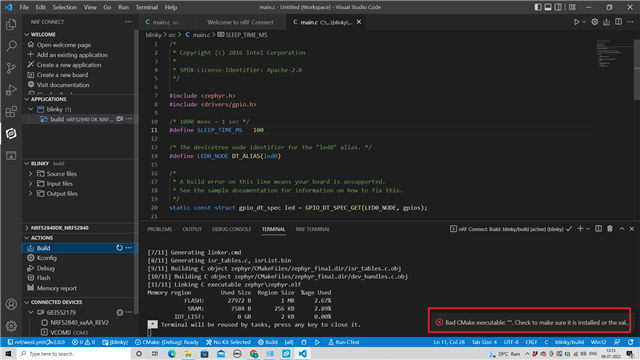Open more options for Build action
The height and width of the screenshot is (360, 640).
[129, 248]
